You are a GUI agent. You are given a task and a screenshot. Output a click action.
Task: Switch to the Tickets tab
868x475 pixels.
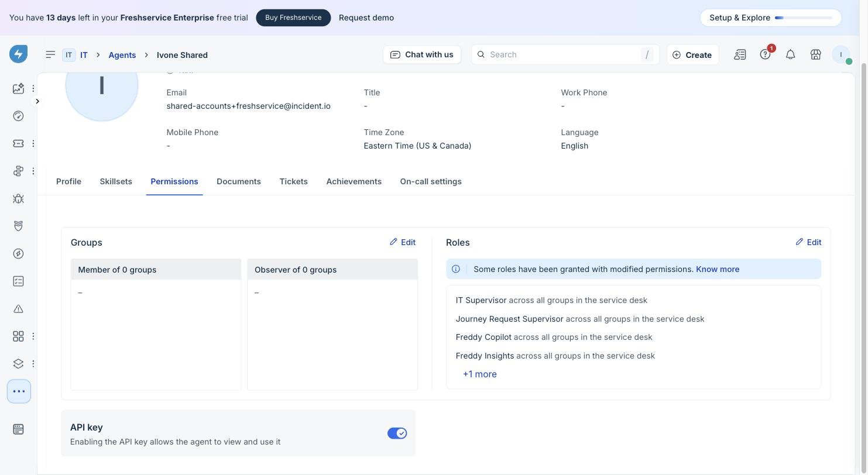tap(294, 181)
